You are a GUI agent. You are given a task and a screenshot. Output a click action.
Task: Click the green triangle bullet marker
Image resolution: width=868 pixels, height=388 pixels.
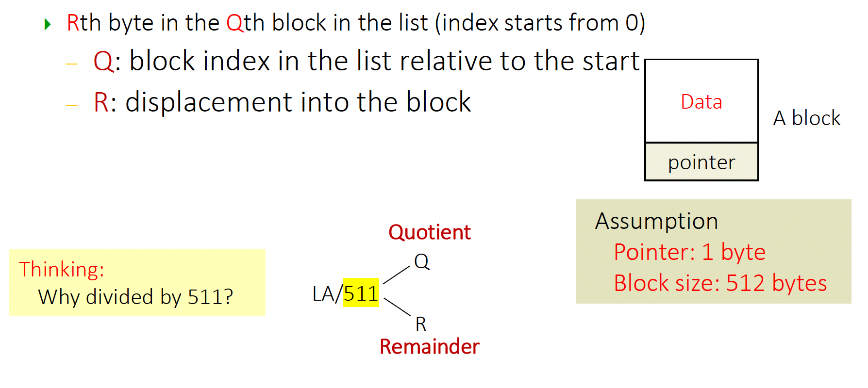tap(48, 24)
